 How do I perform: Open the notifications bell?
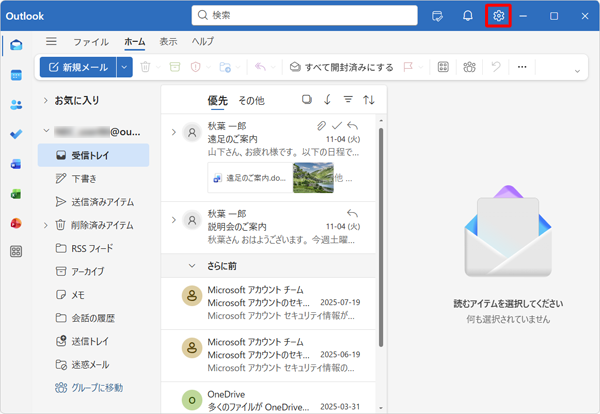point(467,16)
